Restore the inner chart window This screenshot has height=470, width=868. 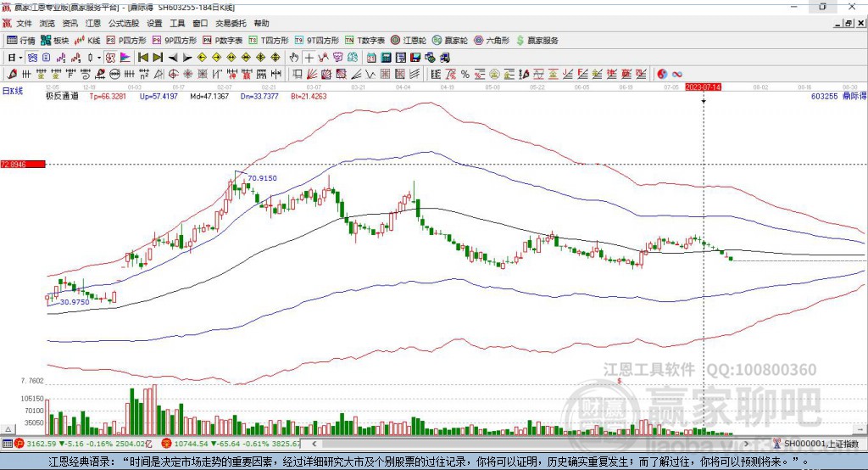(x=849, y=23)
